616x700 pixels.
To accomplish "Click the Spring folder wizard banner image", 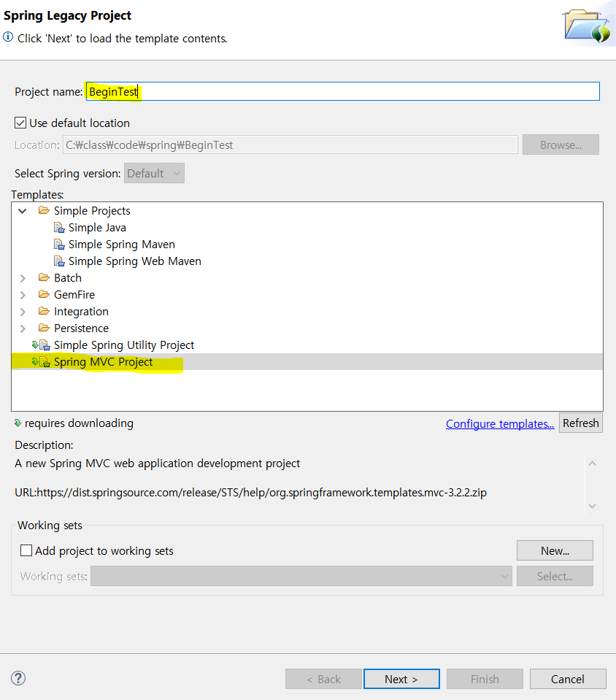I will [x=588, y=26].
